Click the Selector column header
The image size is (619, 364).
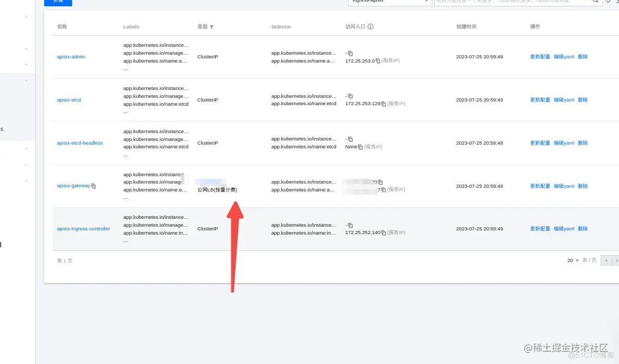[x=281, y=27]
